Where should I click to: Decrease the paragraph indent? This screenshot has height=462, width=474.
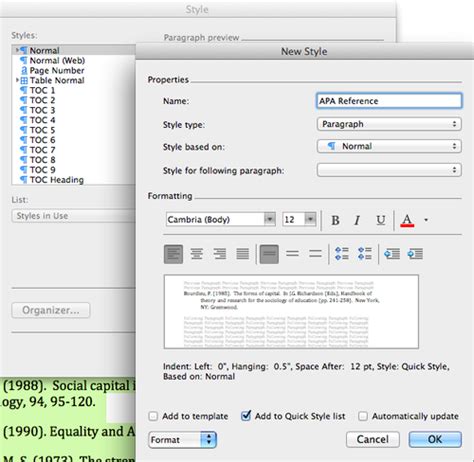[392, 254]
